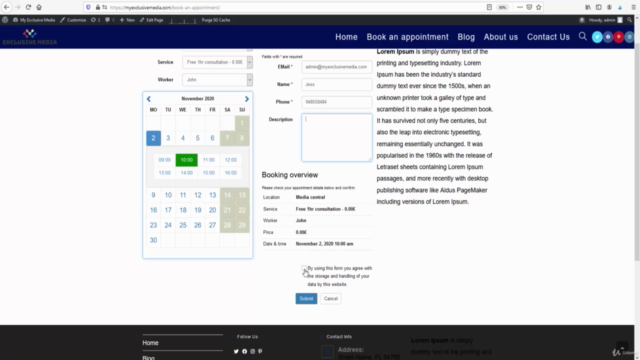Open the Book an appointment menu item
The width and height of the screenshot is (640, 360).
coord(407,37)
